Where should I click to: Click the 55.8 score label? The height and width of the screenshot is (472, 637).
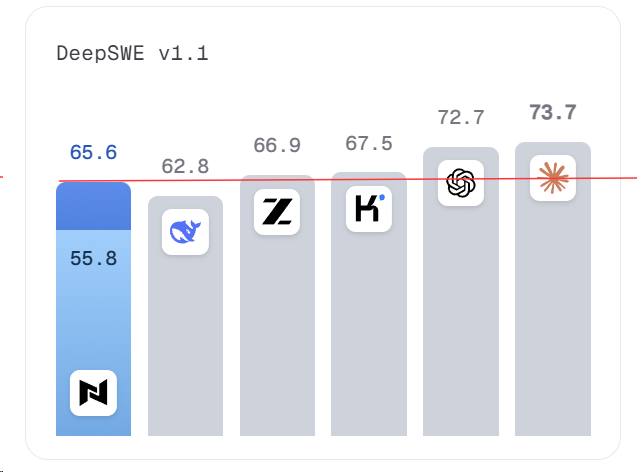(x=93, y=259)
